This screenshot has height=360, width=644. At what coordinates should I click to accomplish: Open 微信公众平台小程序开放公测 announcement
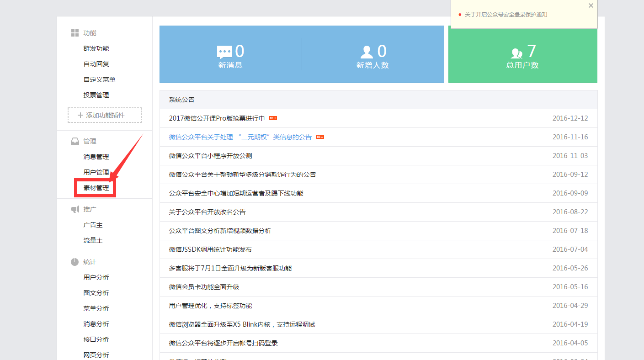[x=210, y=156]
